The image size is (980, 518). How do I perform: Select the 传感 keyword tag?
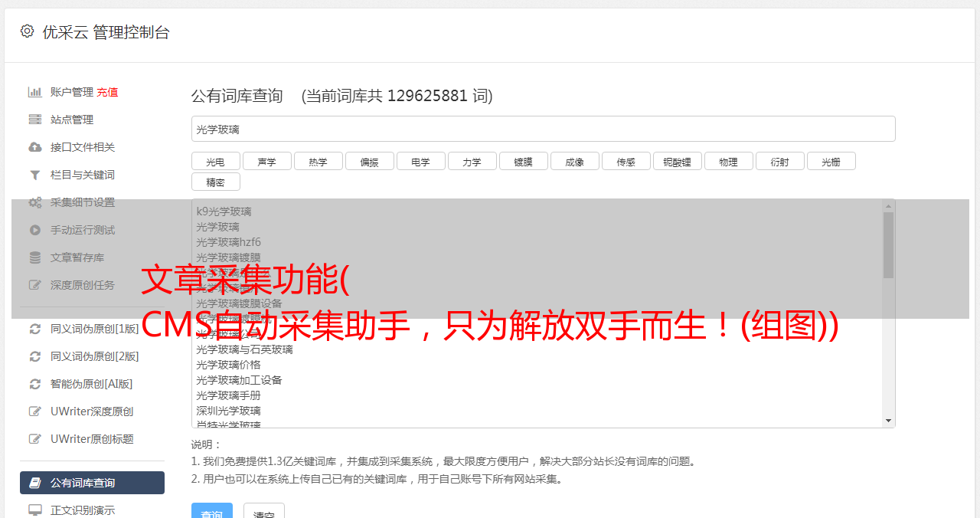tap(626, 161)
